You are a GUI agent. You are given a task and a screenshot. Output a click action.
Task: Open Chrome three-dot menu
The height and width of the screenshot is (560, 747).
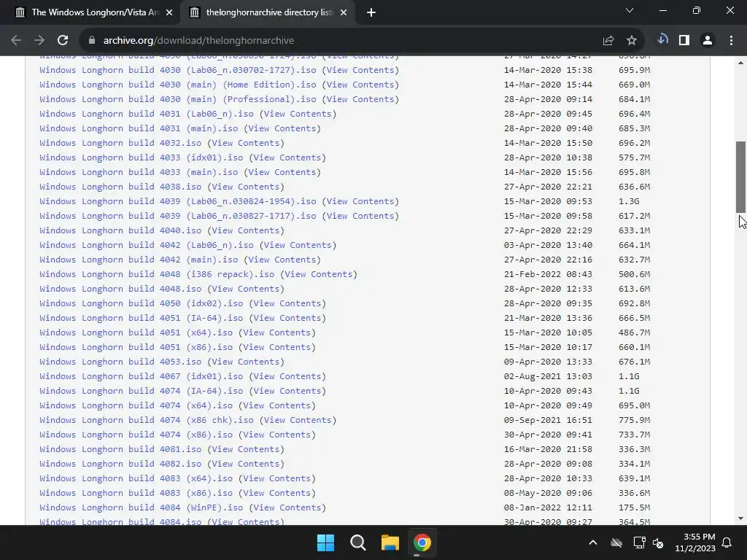731,41
